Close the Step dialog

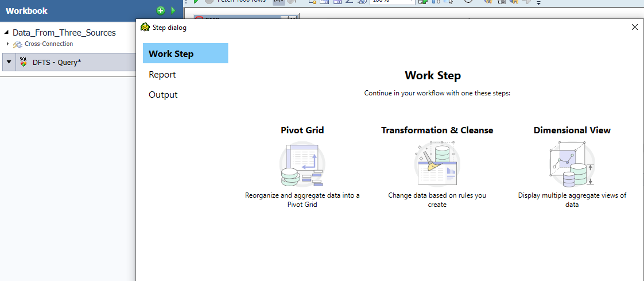[634, 27]
